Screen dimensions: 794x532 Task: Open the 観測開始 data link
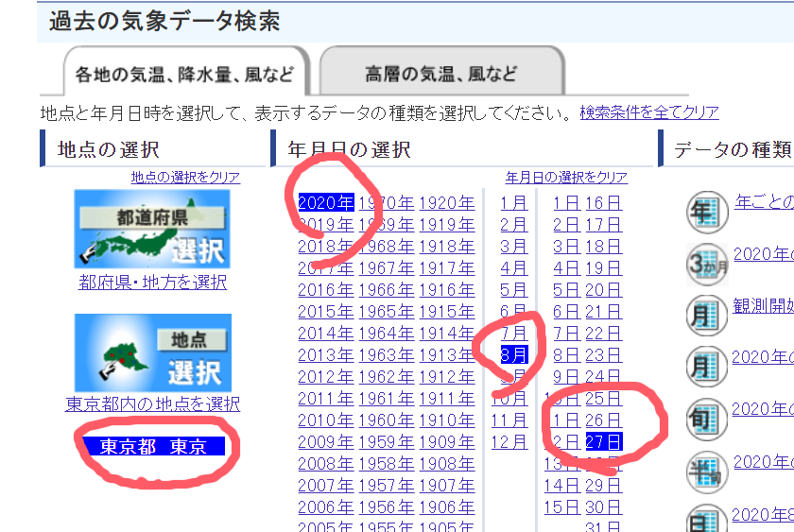tap(763, 306)
